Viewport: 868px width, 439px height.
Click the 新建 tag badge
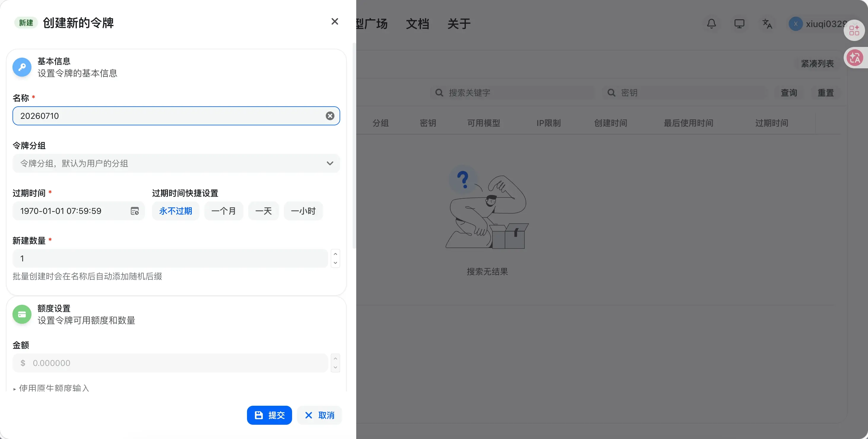click(26, 23)
